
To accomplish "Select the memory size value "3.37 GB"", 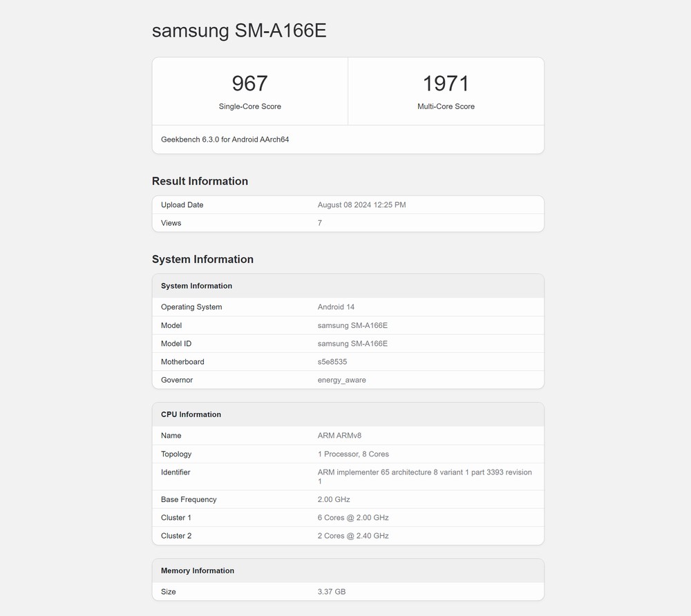I will point(332,592).
